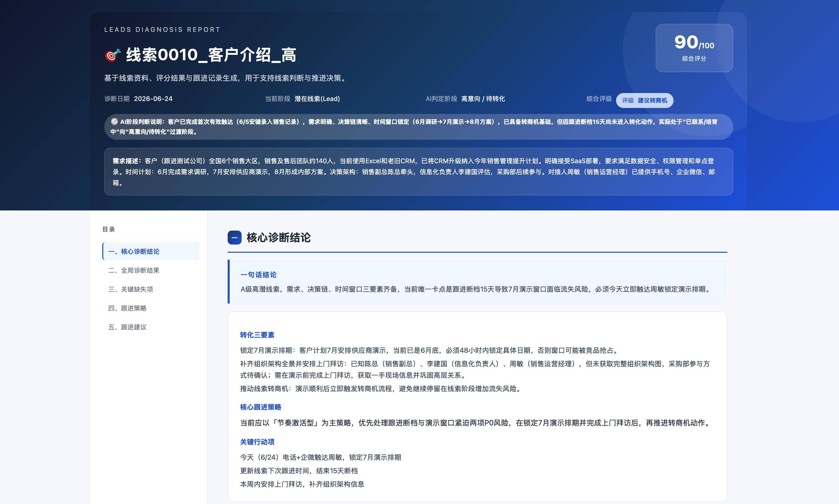Click the 线索0010_客户介绍_高 title
839x504 pixels.
(x=211, y=55)
